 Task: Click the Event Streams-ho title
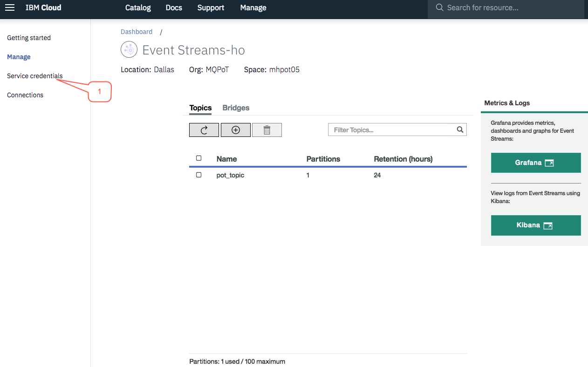pyautogui.click(x=194, y=50)
